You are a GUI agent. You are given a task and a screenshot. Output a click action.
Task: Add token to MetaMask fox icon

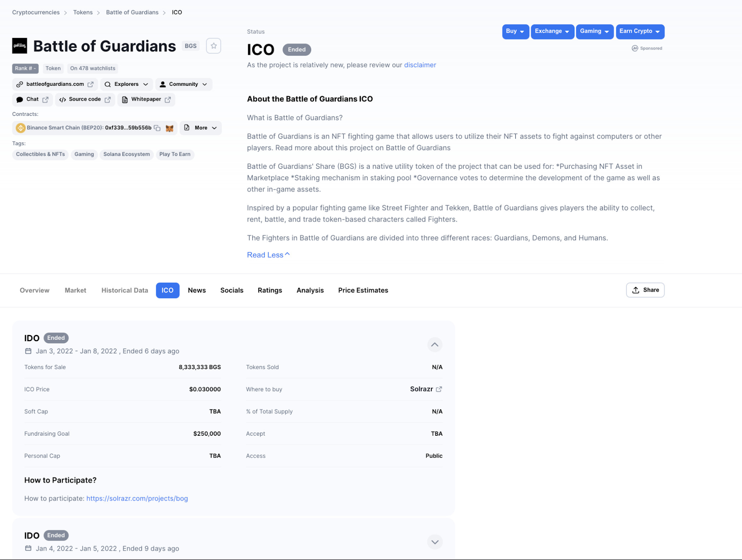170,128
